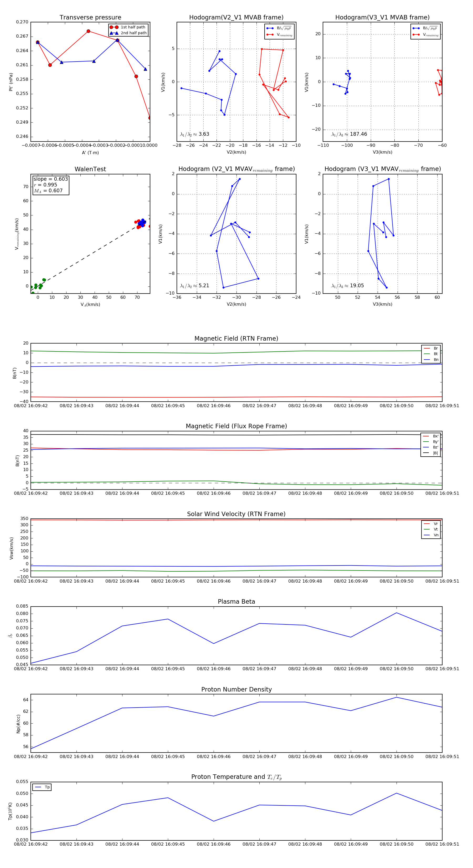Click the 'Transverse pressure' plot title
473x868 pixels.
pos(90,18)
